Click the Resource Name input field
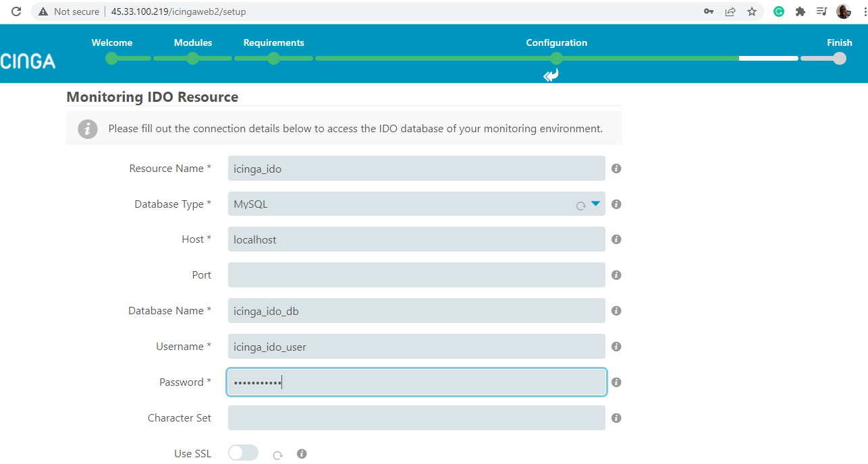The image size is (868, 464). (416, 169)
